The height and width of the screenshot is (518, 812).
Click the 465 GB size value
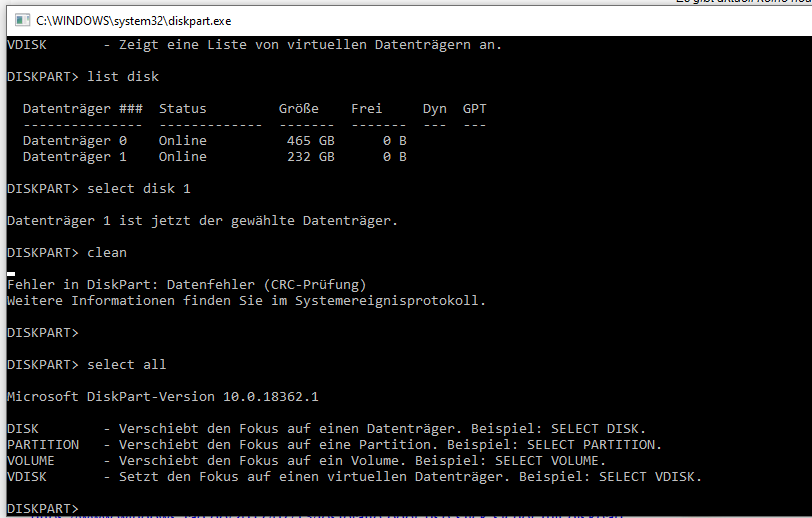pos(311,141)
